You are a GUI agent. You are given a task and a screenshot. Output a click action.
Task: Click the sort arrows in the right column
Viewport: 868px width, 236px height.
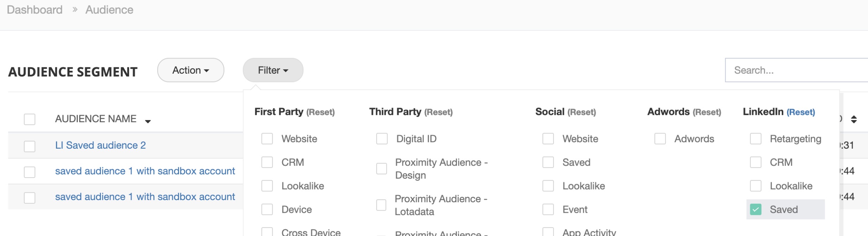point(854,119)
